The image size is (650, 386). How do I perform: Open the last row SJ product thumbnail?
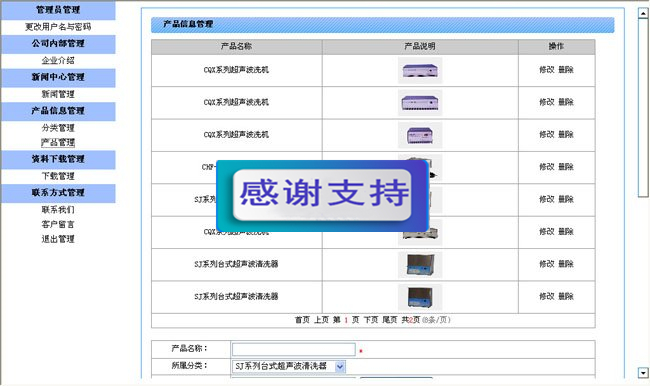[x=420, y=297]
